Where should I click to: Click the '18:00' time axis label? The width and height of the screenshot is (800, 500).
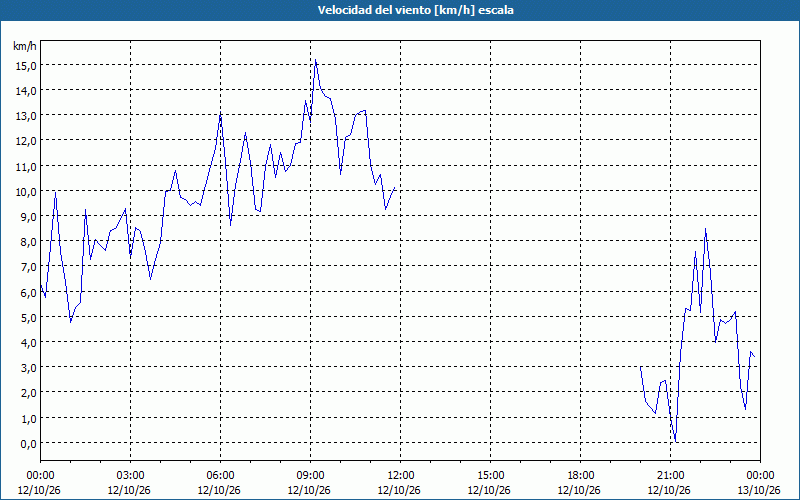[580, 476]
